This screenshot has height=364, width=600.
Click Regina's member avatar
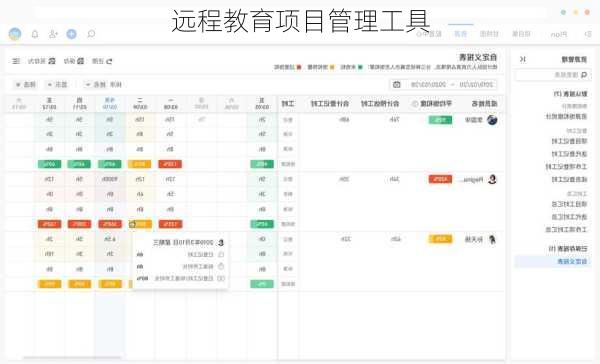pos(492,179)
